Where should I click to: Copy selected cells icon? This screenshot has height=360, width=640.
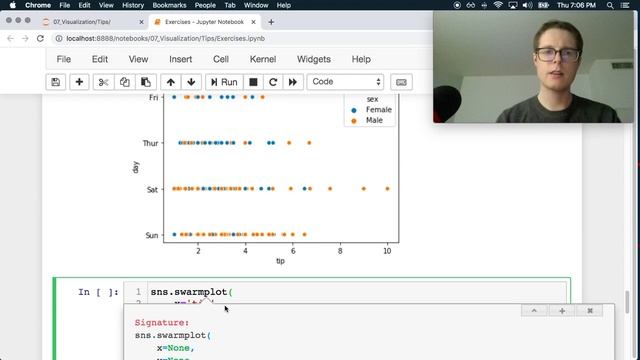(x=124, y=82)
